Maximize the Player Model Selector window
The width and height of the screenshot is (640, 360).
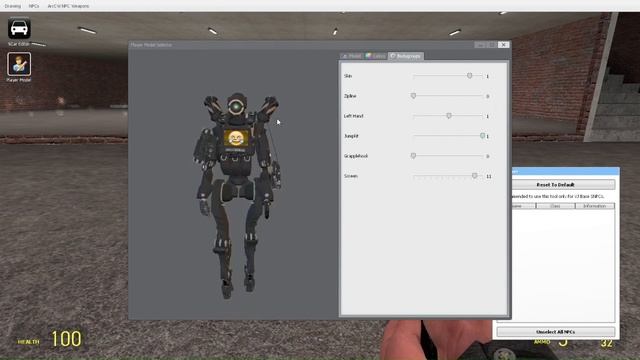tap(492, 45)
